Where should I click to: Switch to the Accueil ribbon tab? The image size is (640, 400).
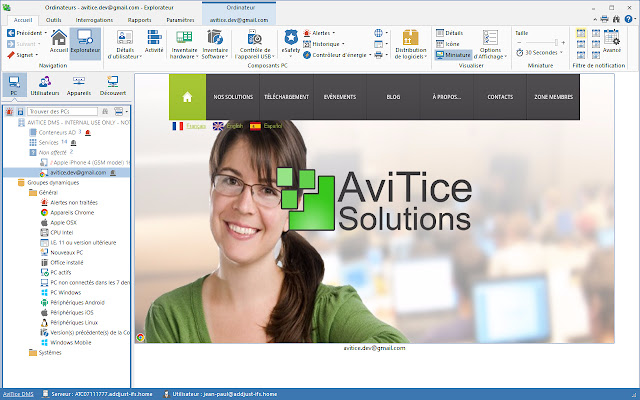(x=23, y=20)
